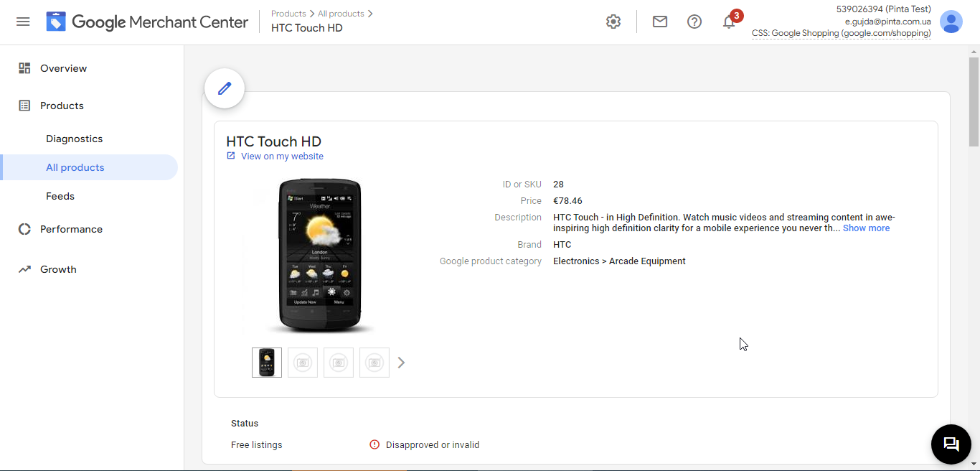This screenshot has height=471, width=980.
Task: Open the chat support bubble
Action: click(x=951, y=444)
